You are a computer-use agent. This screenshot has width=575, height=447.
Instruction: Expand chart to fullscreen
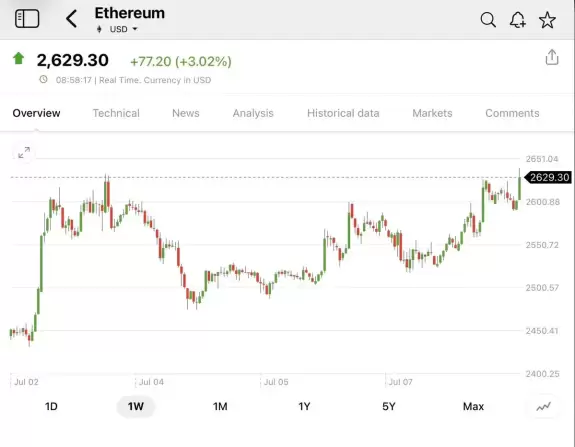point(24,153)
